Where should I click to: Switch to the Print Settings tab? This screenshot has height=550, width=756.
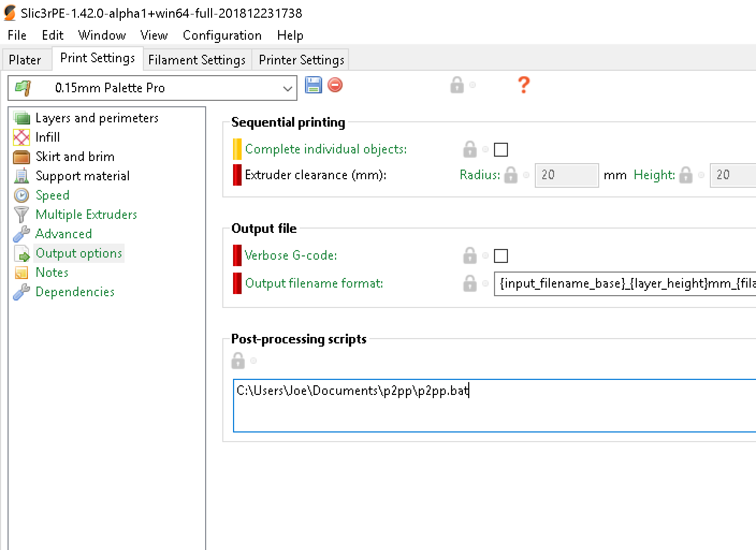98,58
